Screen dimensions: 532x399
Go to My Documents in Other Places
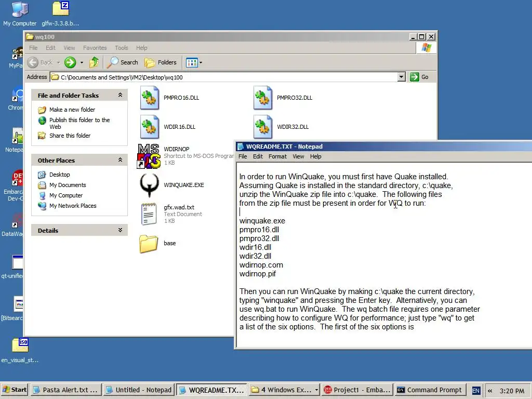pos(68,185)
